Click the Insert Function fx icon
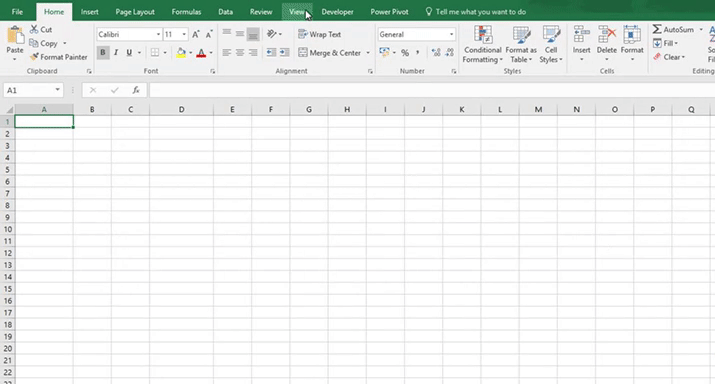This screenshot has height=384, width=715. pos(136,90)
